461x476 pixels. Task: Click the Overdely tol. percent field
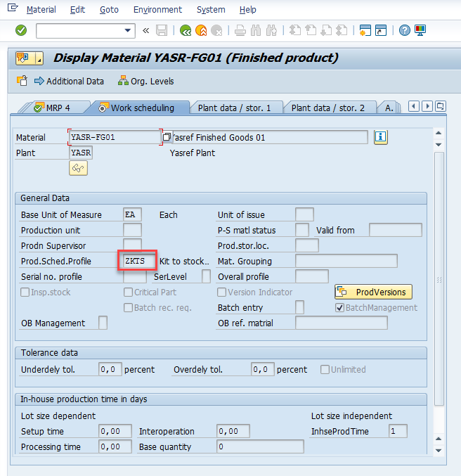click(263, 369)
